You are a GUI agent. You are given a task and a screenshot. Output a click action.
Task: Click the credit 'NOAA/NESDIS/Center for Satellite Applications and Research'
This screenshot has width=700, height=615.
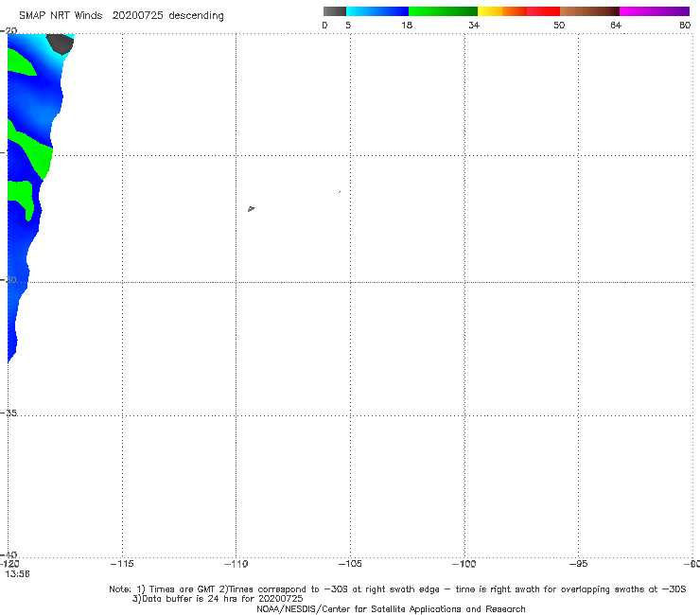tap(391, 608)
